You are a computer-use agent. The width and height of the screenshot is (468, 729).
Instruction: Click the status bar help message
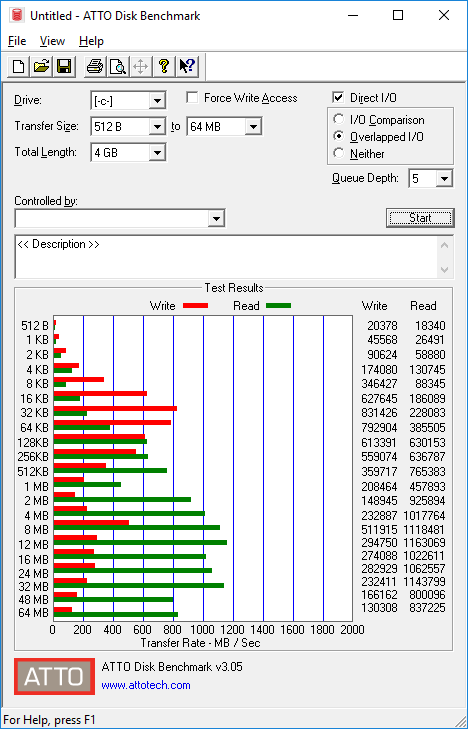(x=49, y=720)
